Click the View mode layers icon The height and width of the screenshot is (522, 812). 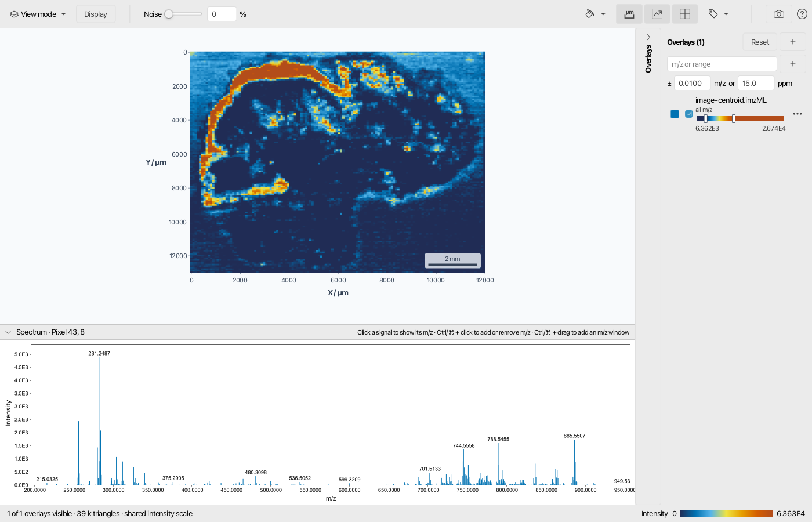click(x=14, y=14)
